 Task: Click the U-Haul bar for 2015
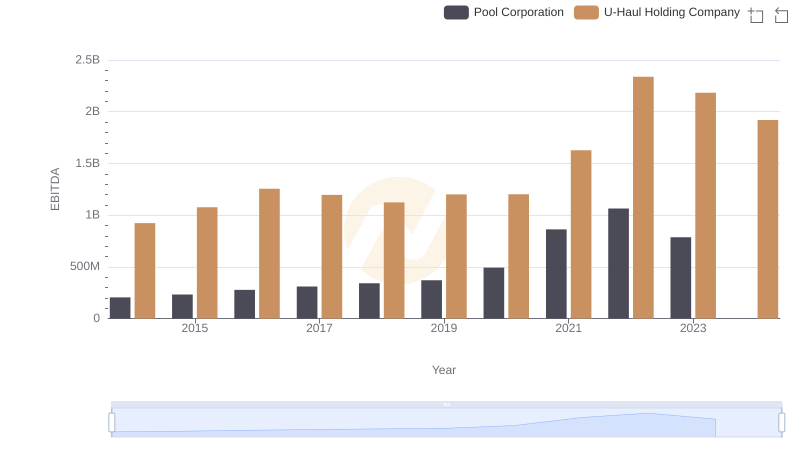click(x=207, y=263)
